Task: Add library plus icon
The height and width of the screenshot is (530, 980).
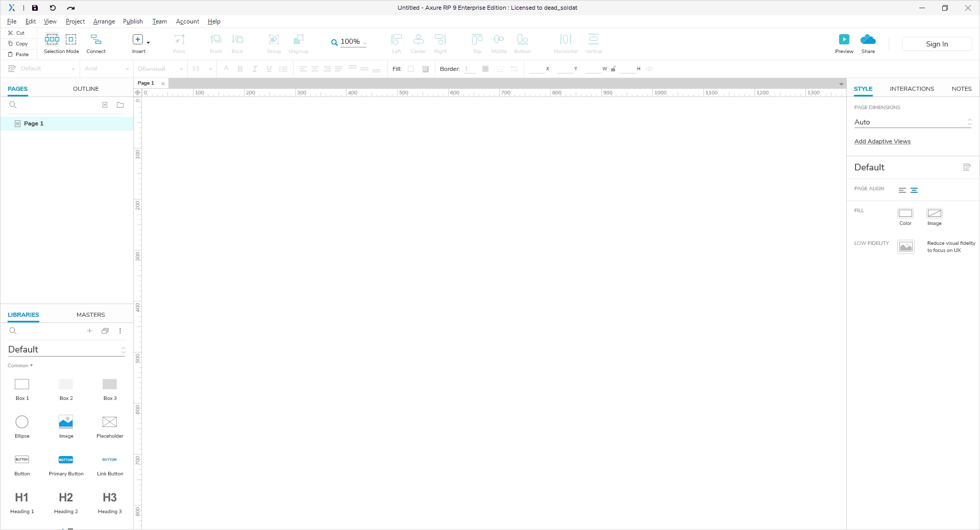Action: pyautogui.click(x=89, y=331)
